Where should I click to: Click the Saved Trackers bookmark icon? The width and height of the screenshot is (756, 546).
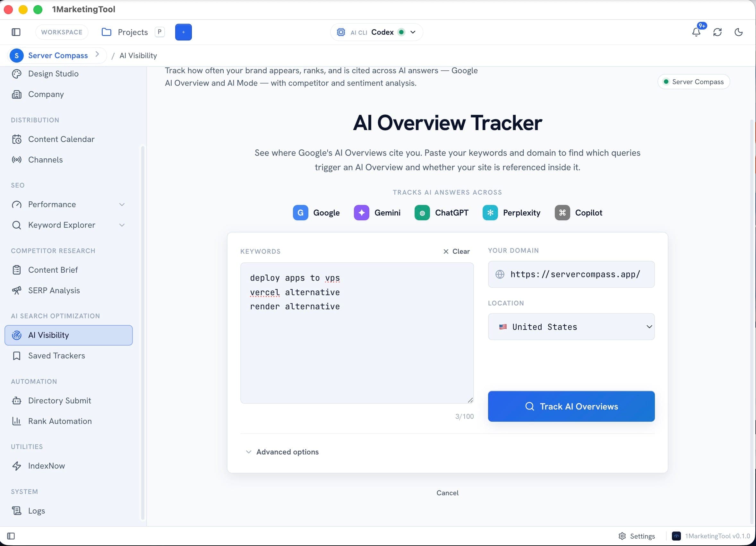pyautogui.click(x=17, y=356)
